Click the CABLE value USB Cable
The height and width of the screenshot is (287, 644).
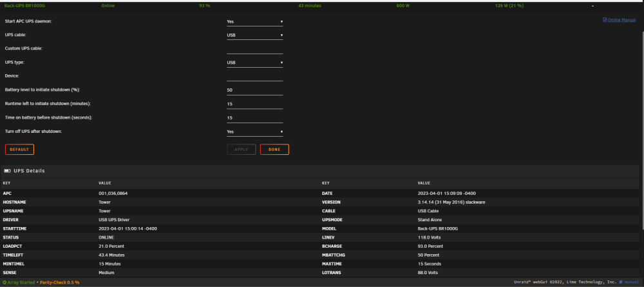coord(428,211)
